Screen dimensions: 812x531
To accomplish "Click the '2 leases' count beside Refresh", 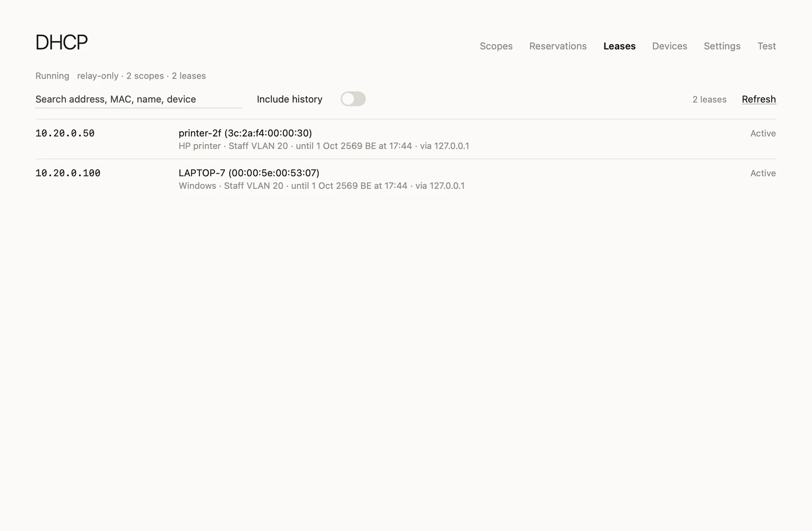I will (709, 99).
